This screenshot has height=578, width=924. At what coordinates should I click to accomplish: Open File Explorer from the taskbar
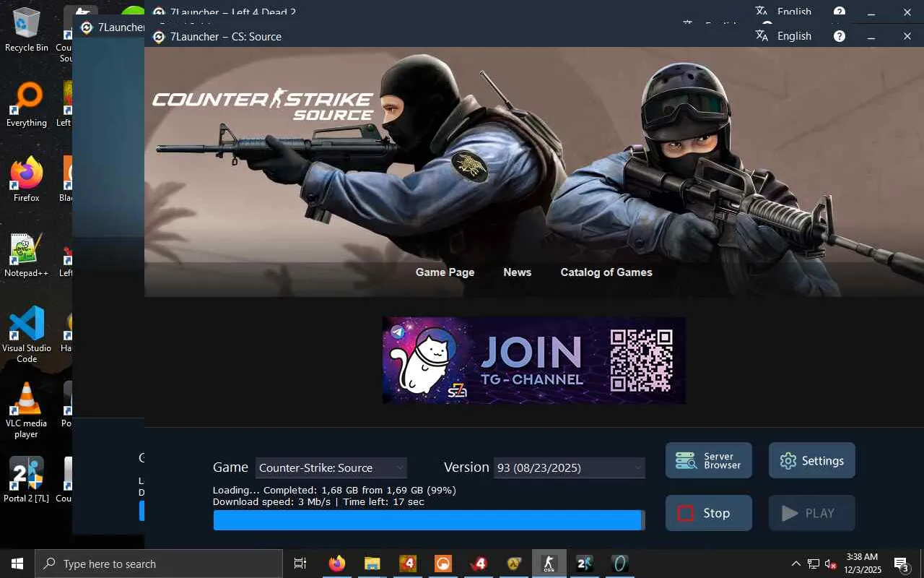tap(372, 564)
